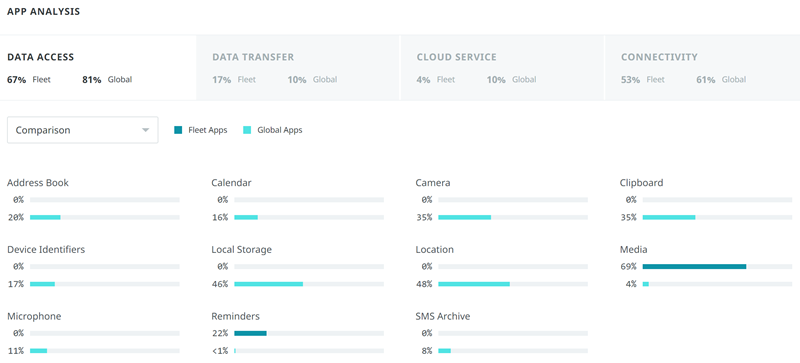Click Microphone 11% global bar
This screenshot has width=800, height=363.
point(38,351)
